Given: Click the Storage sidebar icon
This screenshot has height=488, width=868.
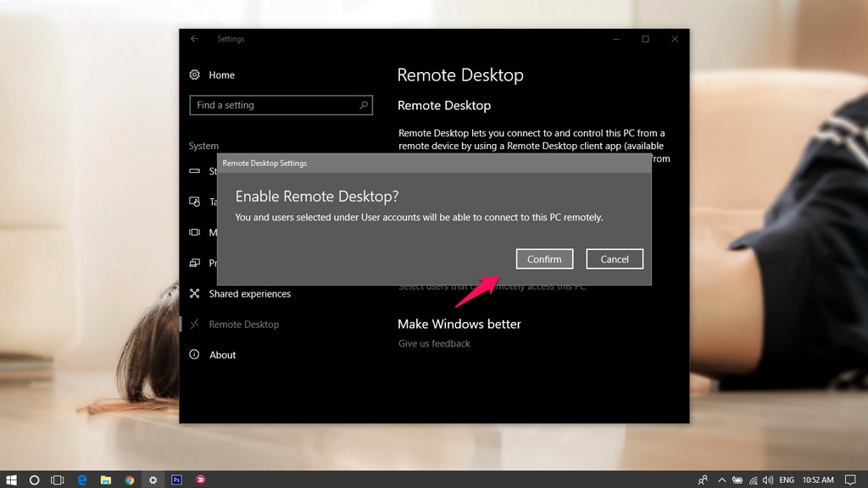Looking at the screenshot, I should point(194,171).
